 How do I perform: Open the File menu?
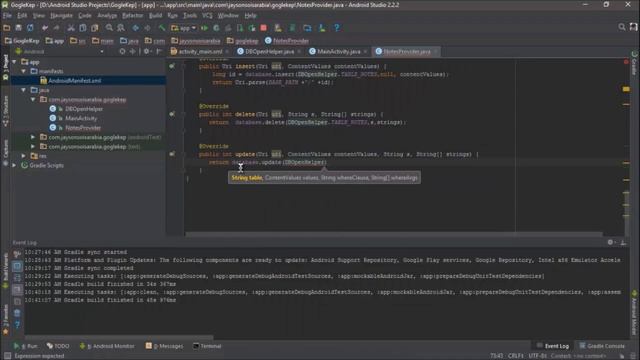(x=7, y=16)
